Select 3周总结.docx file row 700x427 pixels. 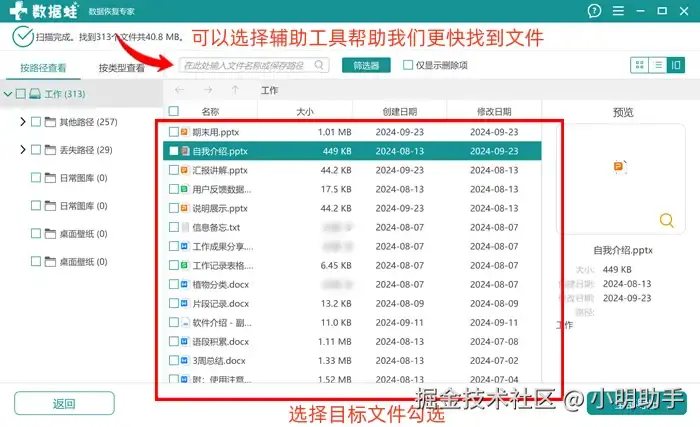pos(352,360)
